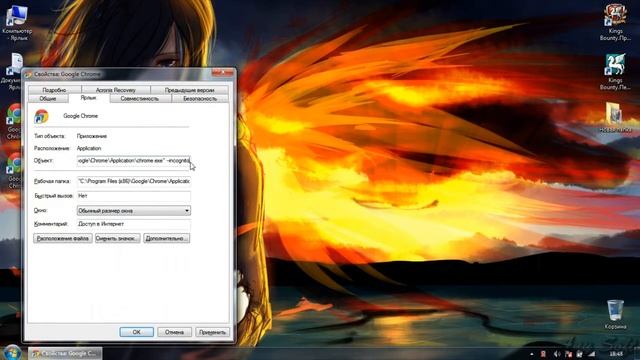The image size is (640, 360).
Task: Open the Предыдущие версии tab
Action: click(189, 90)
